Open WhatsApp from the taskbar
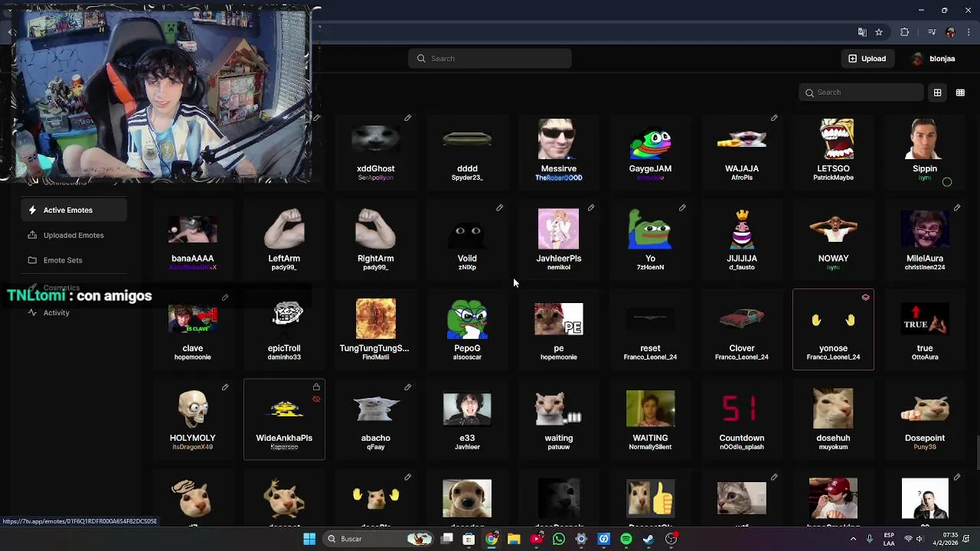 (x=559, y=539)
